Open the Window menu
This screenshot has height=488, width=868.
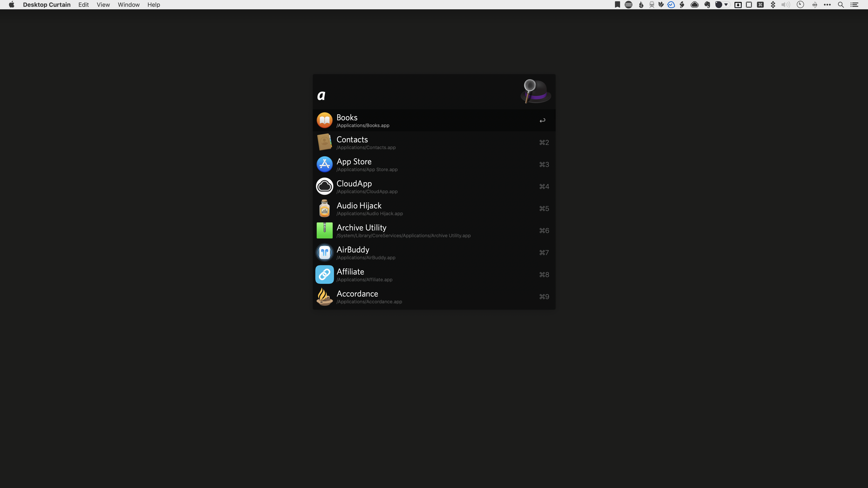(x=128, y=5)
